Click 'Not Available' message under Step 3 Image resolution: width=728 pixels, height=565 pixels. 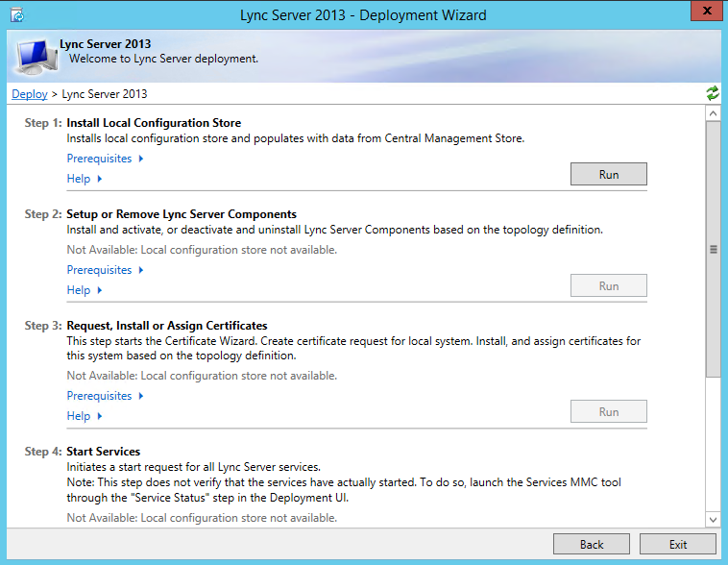click(202, 376)
